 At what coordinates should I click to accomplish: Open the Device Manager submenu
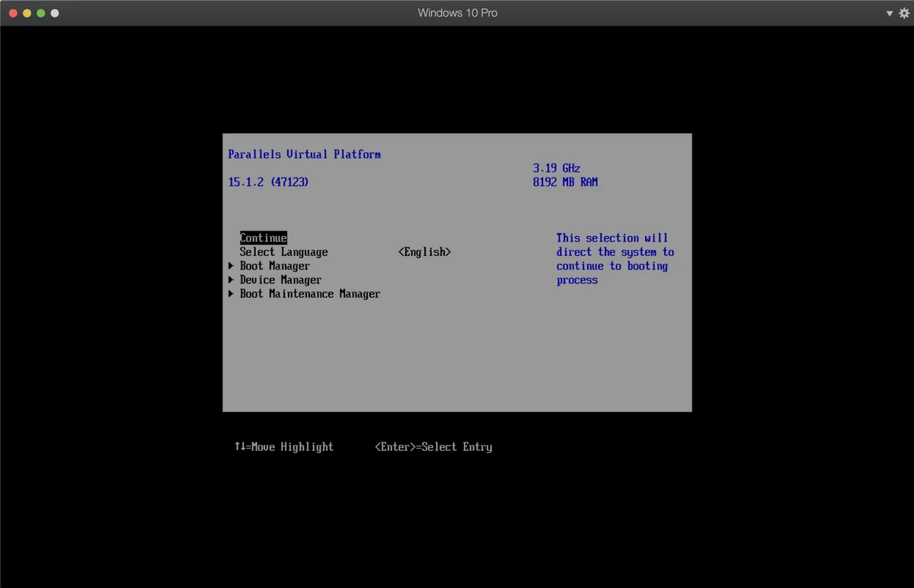pos(281,280)
